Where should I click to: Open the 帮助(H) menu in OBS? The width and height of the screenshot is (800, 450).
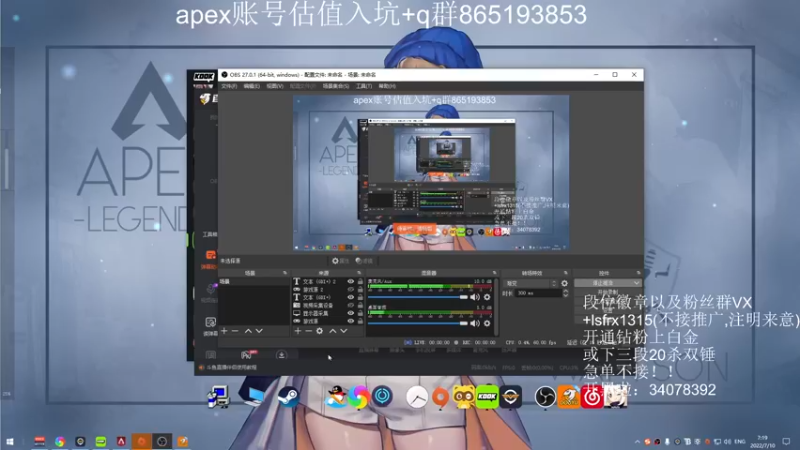[387, 86]
